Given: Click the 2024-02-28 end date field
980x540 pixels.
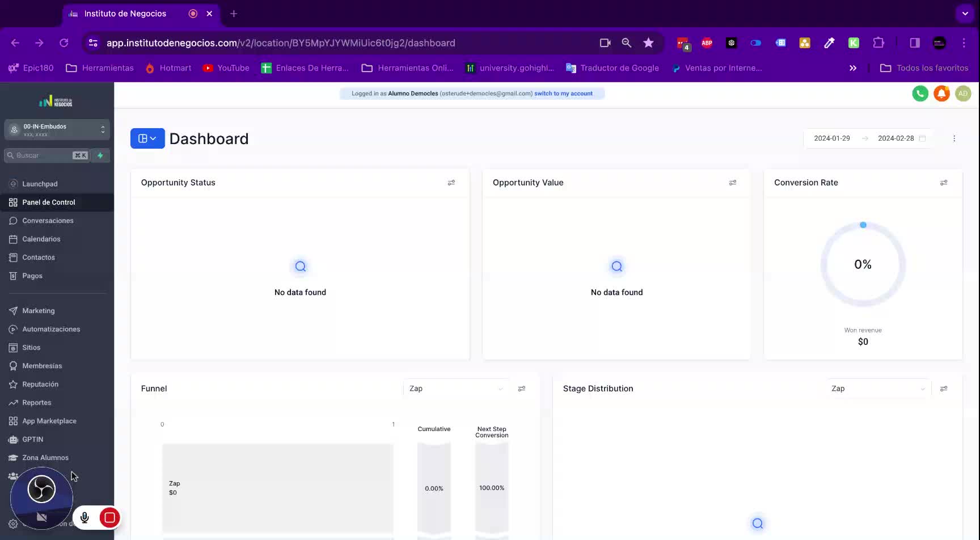Looking at the screenshot, I should [x=896, y=138].
